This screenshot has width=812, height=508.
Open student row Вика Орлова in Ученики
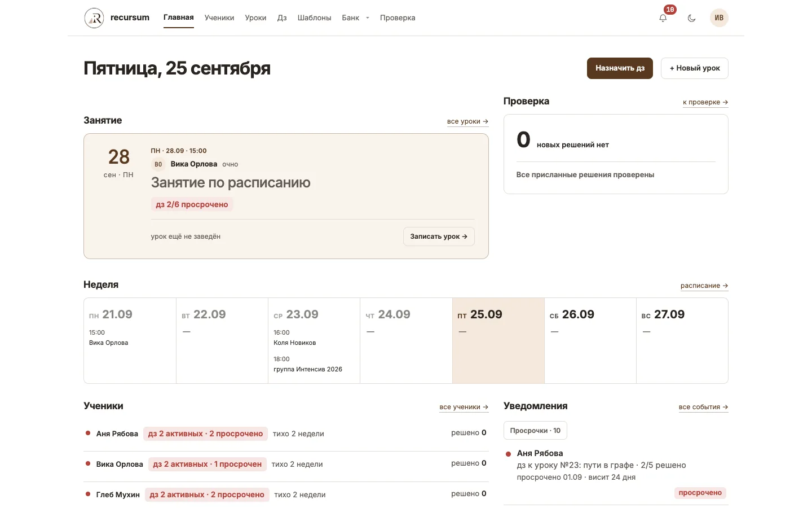click(286, 464)
